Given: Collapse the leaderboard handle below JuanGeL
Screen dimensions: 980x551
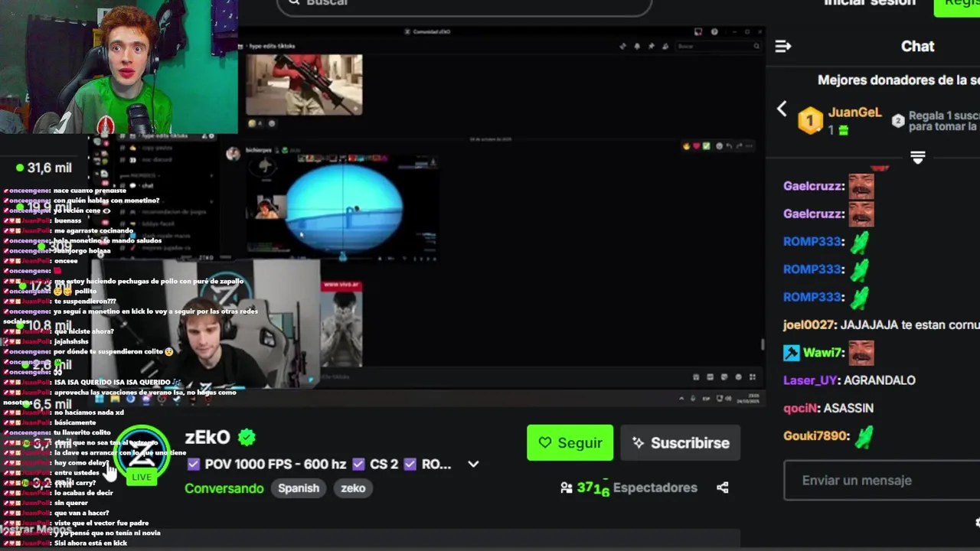Looking at the screenshot, I should click(x=918, y=157).
